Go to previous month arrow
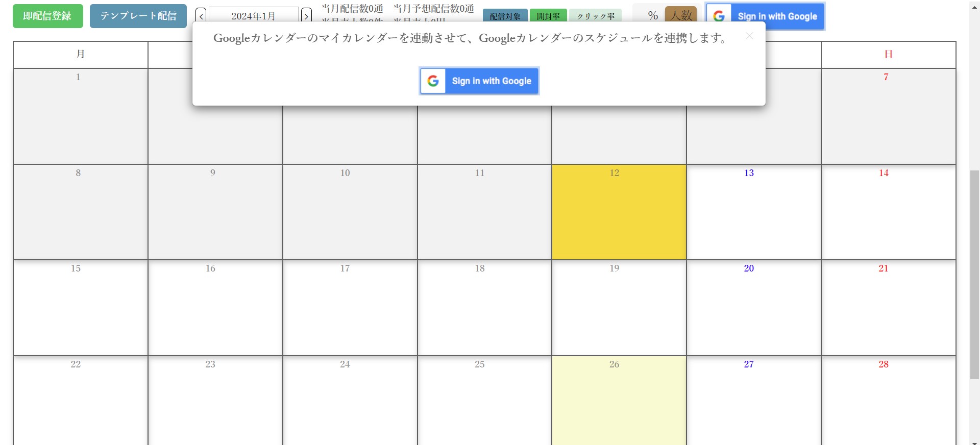This screenshot has height=445, width=980. pos(201,16)
